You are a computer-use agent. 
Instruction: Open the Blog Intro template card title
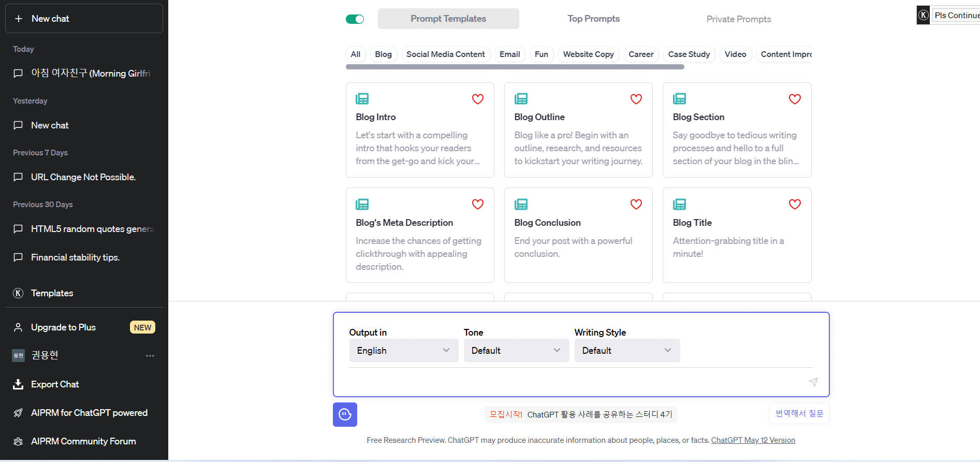(376, 117)
